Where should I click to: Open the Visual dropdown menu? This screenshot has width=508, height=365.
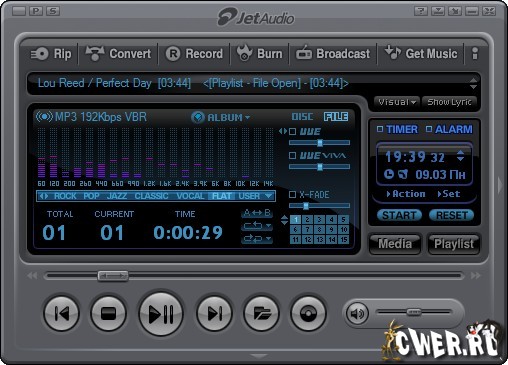pos(397,102)
